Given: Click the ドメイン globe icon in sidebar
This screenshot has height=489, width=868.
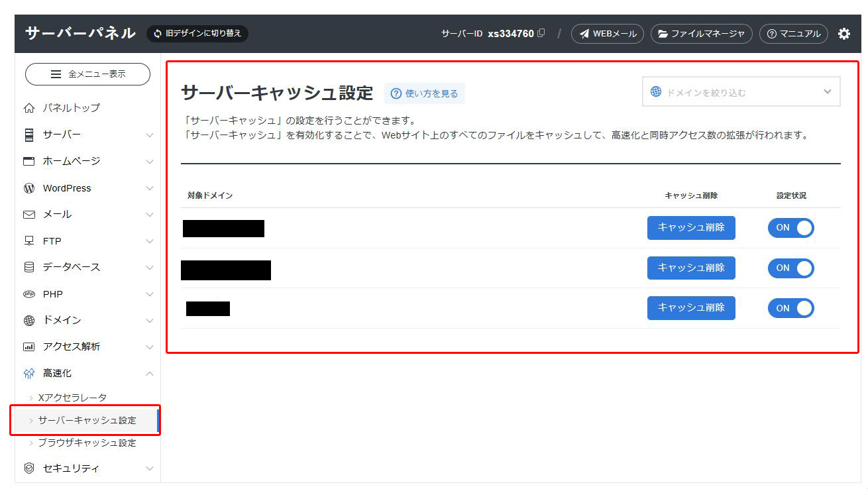Looking at the screenshot, I should pos(28,320).
